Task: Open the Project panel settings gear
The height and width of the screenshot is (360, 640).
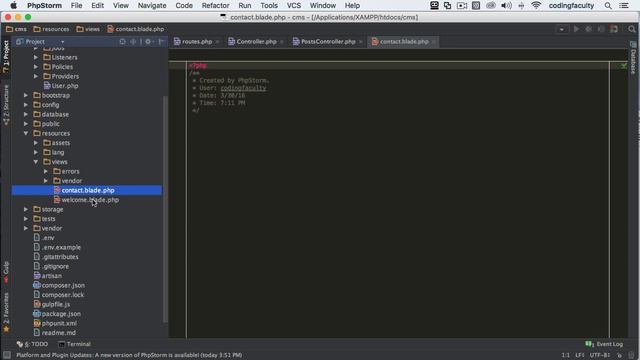Action: pyautogui.click(x=148, y=42)
